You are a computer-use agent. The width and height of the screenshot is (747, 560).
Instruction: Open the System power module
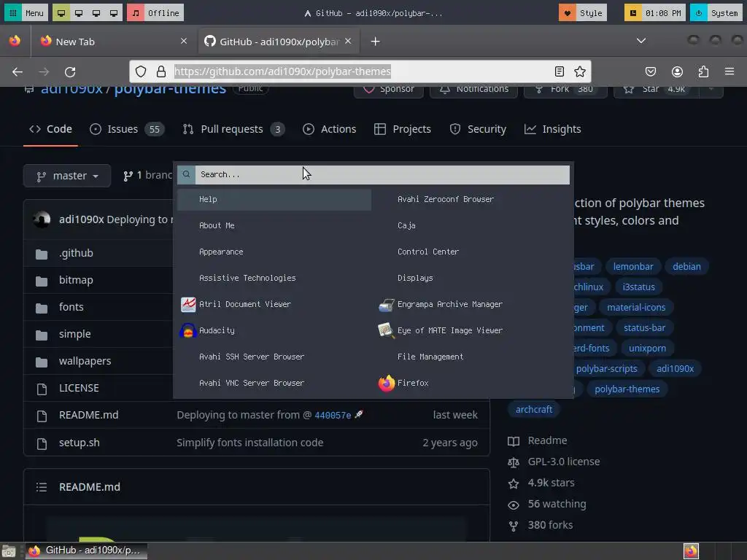716,13
